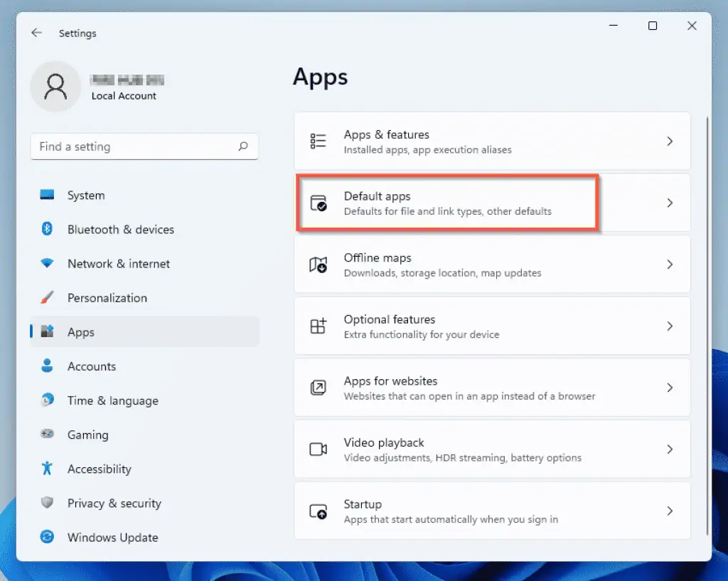Click 'Apps that start automatically' description
The image size is (728, 581).
[x=451, y=519]
